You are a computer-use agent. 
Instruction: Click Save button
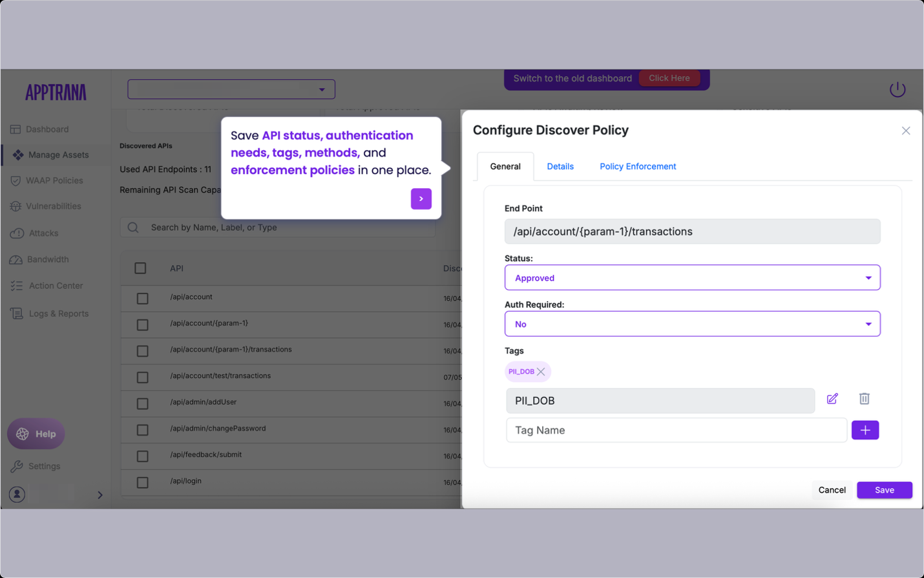click(x=885, y=490)
